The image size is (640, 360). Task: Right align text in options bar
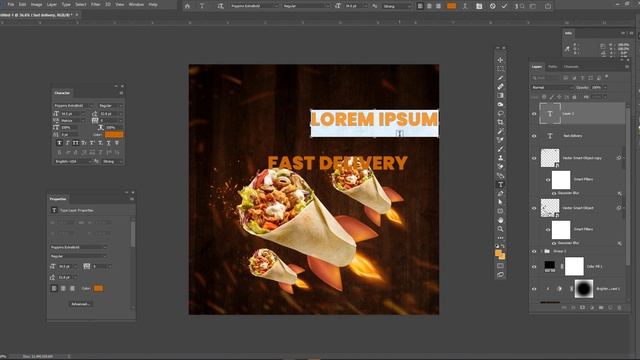click(438, 6)
